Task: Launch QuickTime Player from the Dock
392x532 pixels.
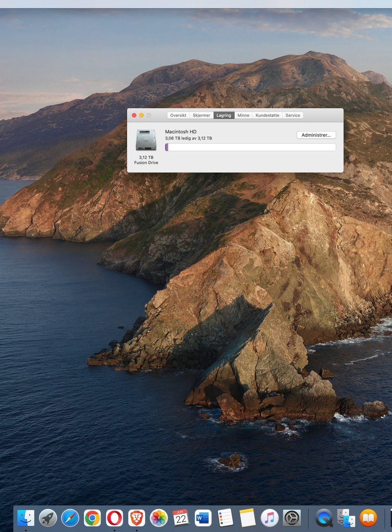Action: (324, 518)
